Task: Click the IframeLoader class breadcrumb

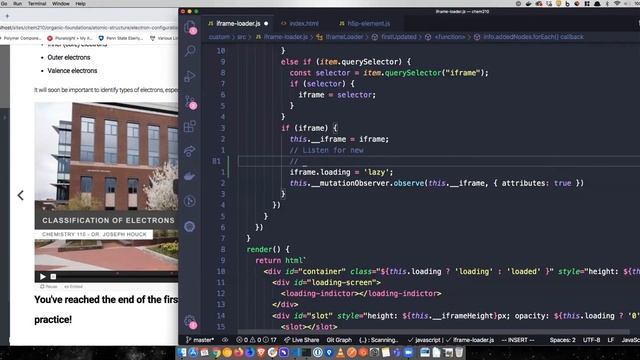Action: click(x=340, y=37)
